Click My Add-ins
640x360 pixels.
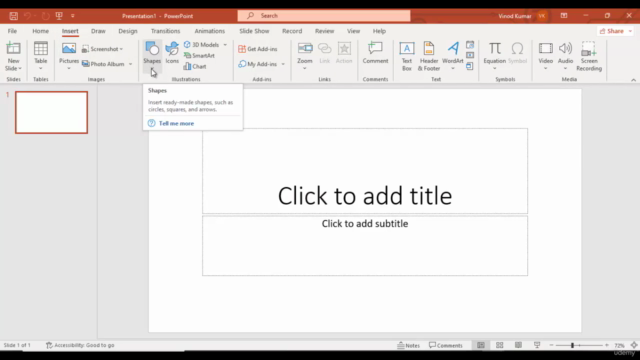(x=258, y=64)
